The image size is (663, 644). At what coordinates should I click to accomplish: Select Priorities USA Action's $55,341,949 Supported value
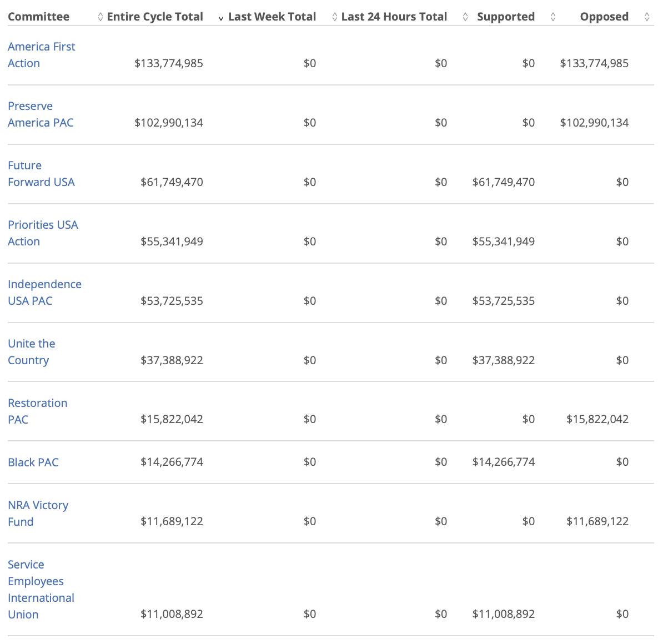click(504, 241)
